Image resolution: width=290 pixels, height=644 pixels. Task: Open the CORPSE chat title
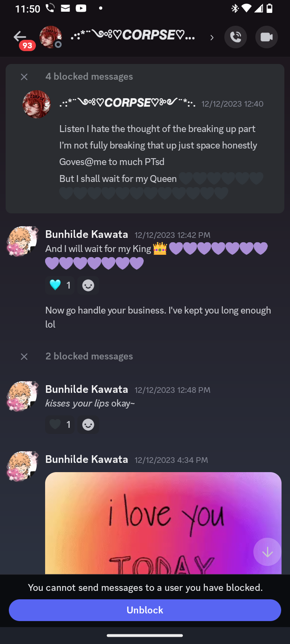(133, 36)
